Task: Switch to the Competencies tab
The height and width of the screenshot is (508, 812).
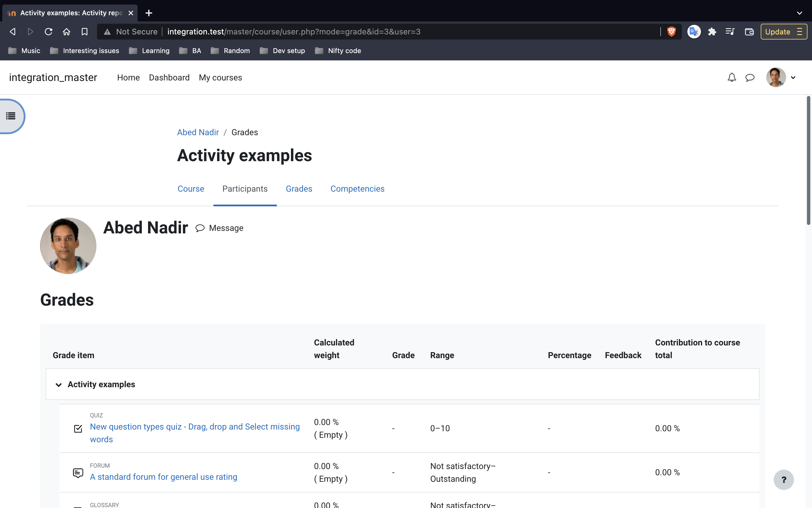Action: point(357,189)
